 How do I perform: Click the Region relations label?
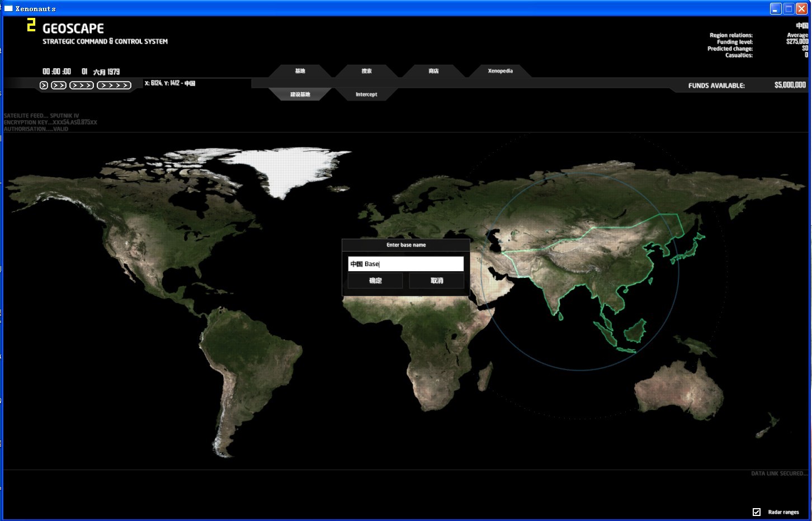pos(731,35)
